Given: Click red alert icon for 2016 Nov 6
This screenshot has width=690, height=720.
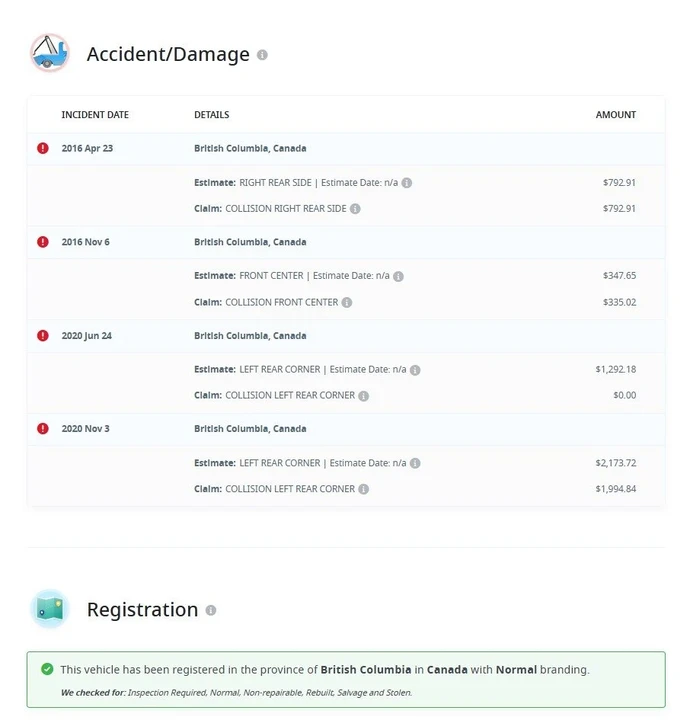Looking at the screenshot, I should (43, 242).
